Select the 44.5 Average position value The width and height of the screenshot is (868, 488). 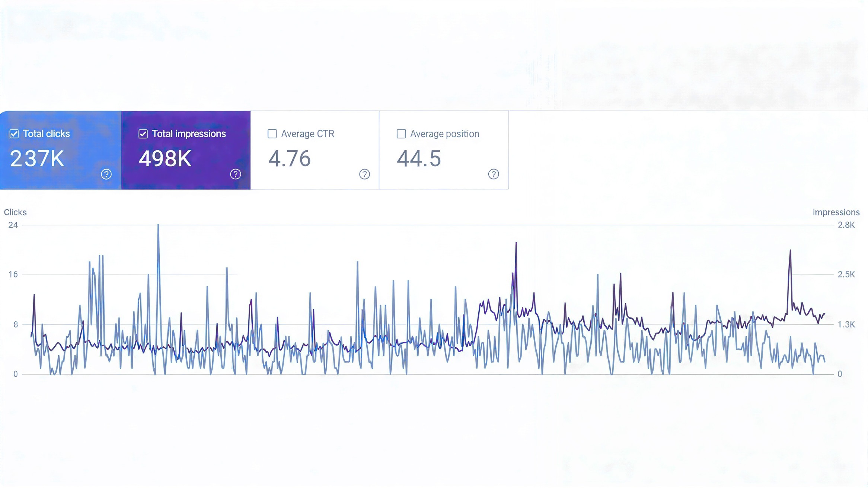(419, 159)
